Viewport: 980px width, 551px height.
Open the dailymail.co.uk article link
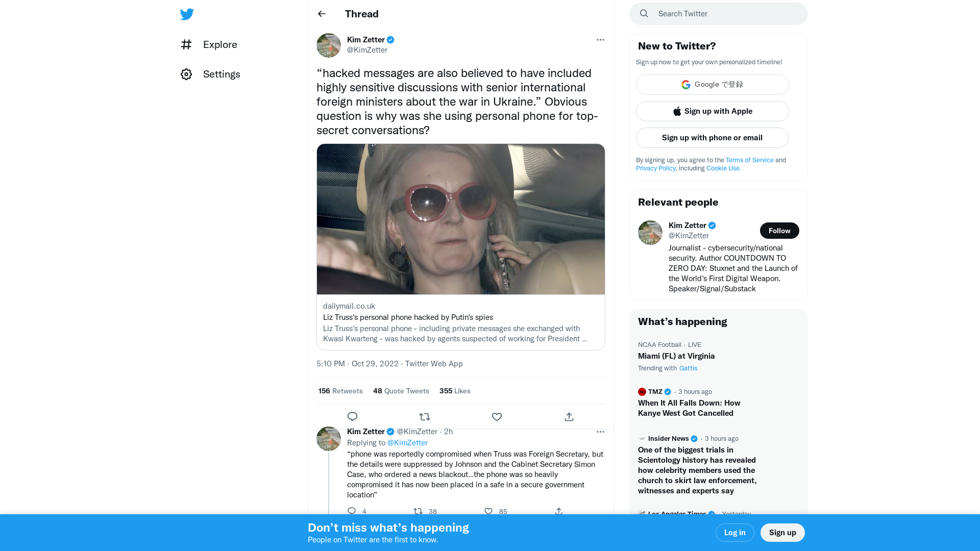coord(349,306)
